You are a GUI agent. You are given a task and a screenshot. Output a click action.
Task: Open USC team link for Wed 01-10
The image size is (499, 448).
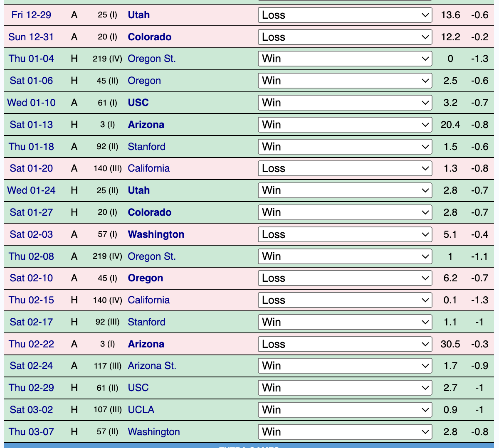tap(138, 103)
